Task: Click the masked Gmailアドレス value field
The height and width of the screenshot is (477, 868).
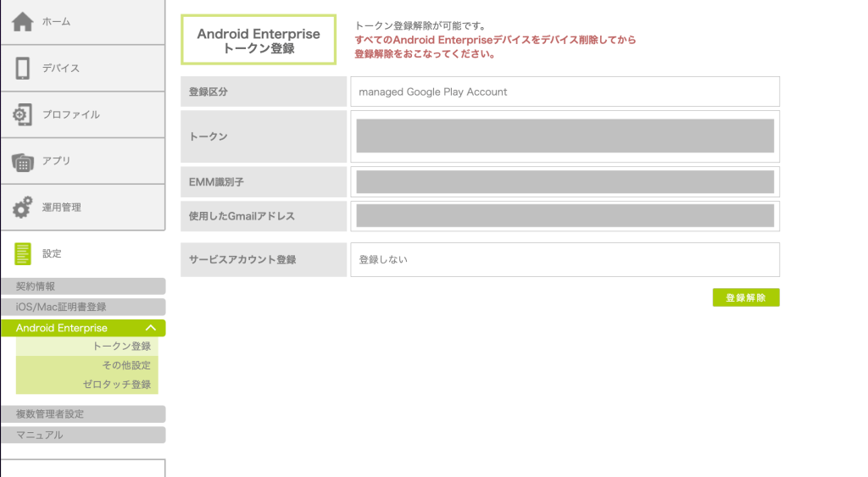Action: pyautogui.click(x=565, y=216)
